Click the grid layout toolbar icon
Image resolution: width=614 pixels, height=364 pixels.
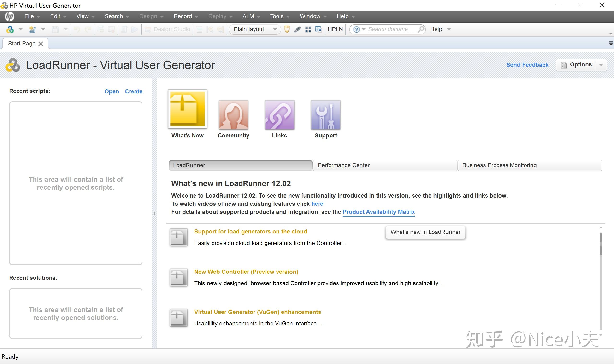[308, 29]
